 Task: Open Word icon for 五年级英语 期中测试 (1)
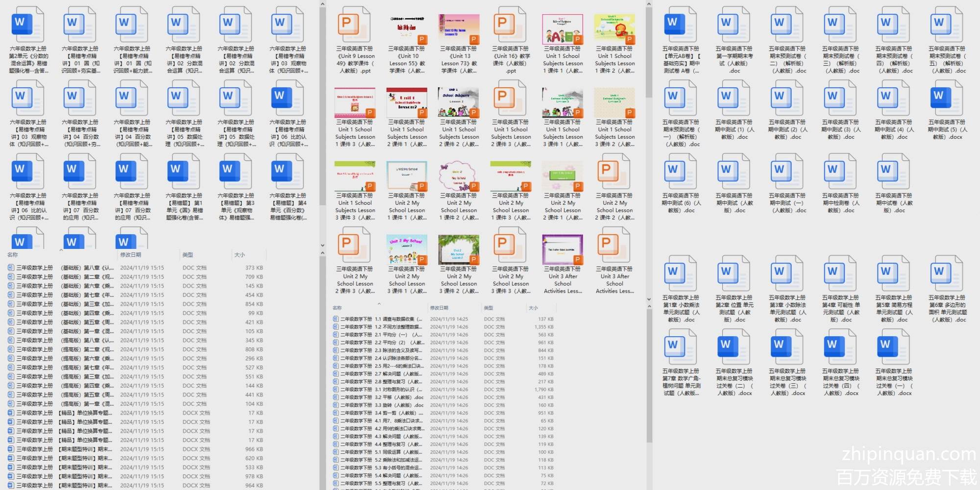click(x=734, y=98)
